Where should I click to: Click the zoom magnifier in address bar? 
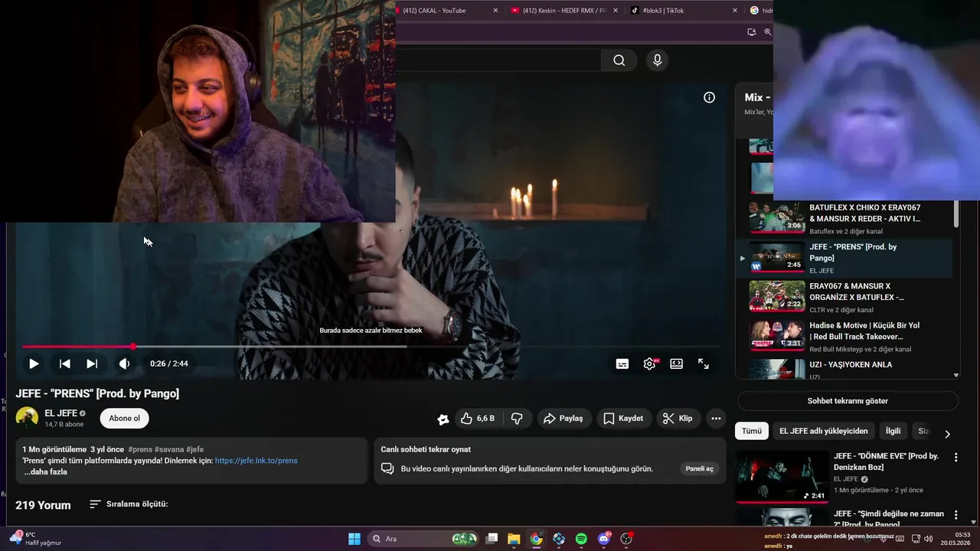(x=768, y=32)
